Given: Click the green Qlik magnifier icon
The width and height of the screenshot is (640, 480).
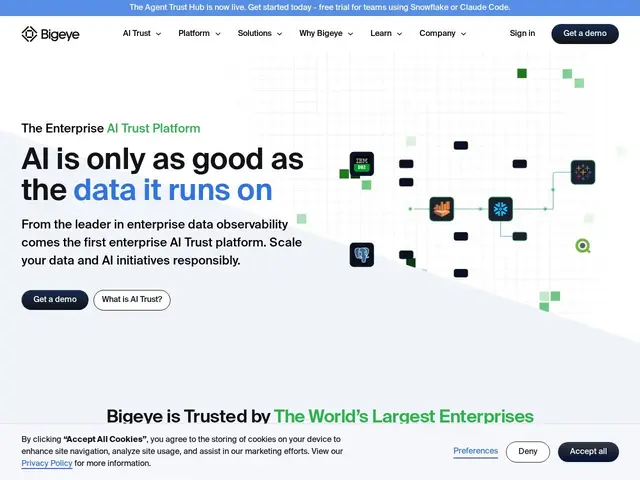Looking at the screenshot, I should [x=583, y=246].
